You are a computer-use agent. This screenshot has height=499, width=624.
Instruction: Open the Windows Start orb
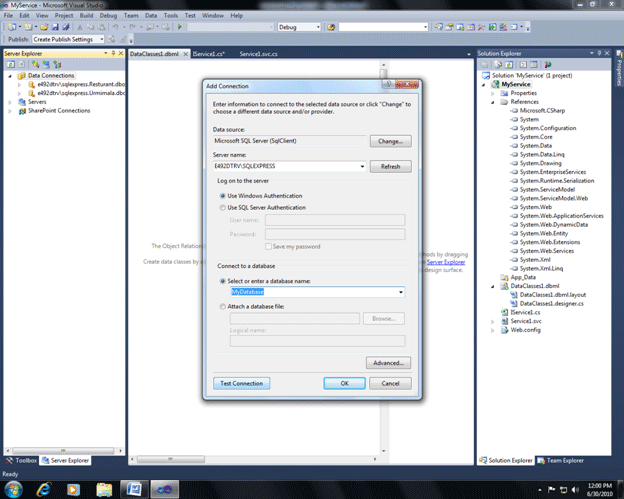pyautogui.click(x=13, y=489)
